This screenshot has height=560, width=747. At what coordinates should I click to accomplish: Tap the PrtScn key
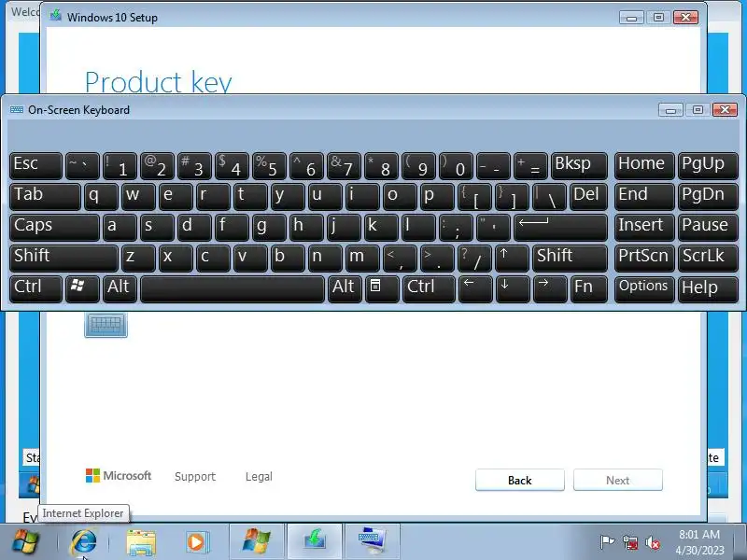click(644, 258)
